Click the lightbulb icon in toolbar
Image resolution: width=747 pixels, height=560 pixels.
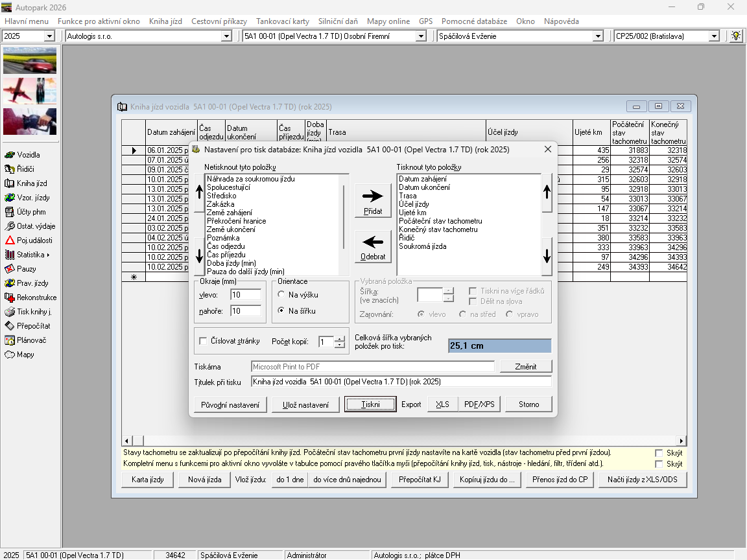[x=736, y=36]
